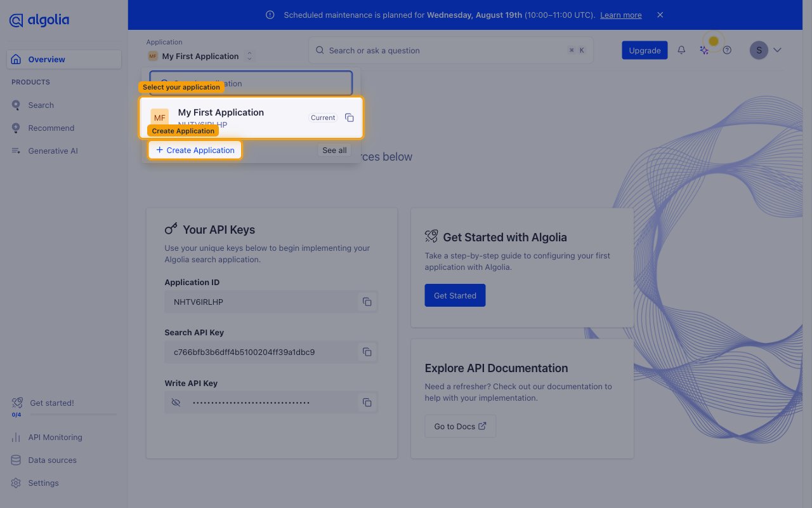Copy the Write API Key
Viewport: 812px width, 508px height.
coord(367,402)
